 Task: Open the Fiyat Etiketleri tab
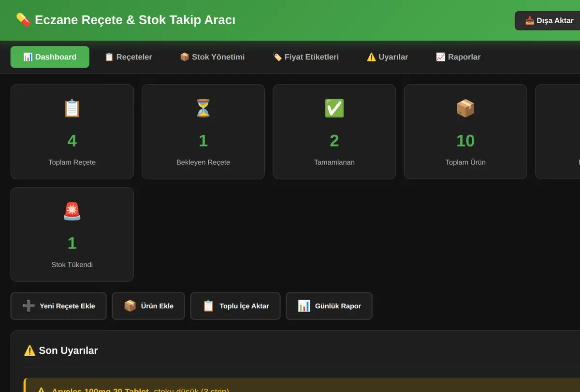pos(306,57)
